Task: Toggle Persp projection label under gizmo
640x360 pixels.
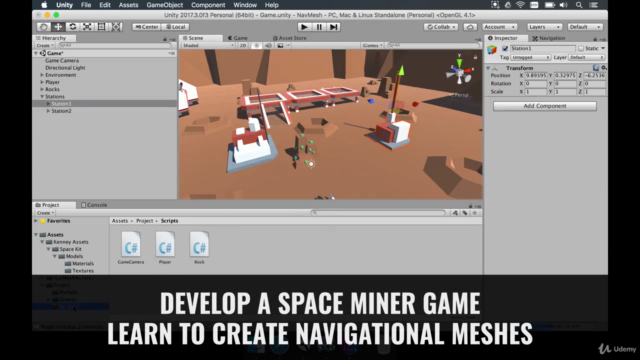Action: pos(462,95)
